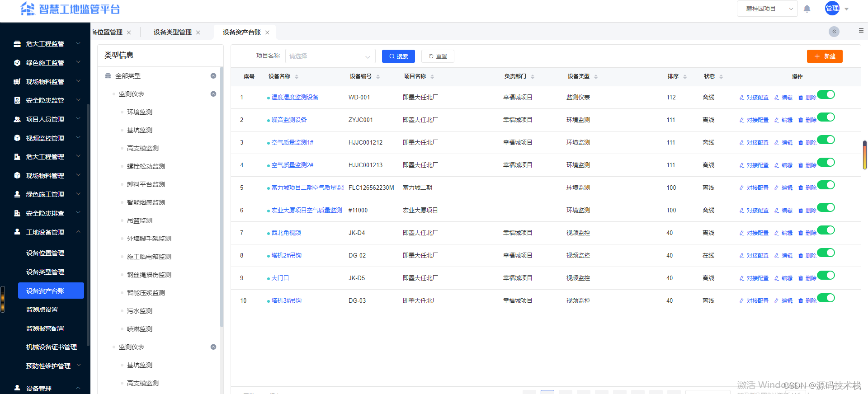Image resolution: width=868 pixels, height=394 pixels.
Task: Click the 安全隐患监管 sidebar icon
Action: [x=17, y=100]
